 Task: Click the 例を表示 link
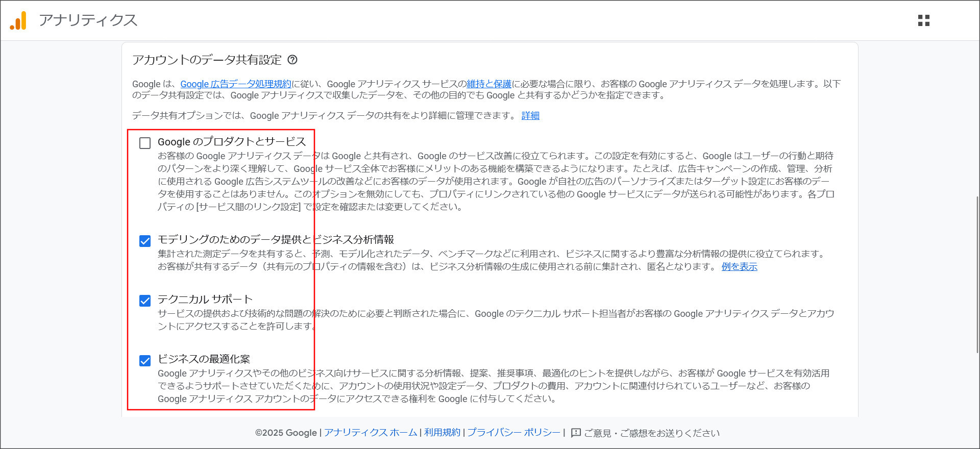[740, 266]
